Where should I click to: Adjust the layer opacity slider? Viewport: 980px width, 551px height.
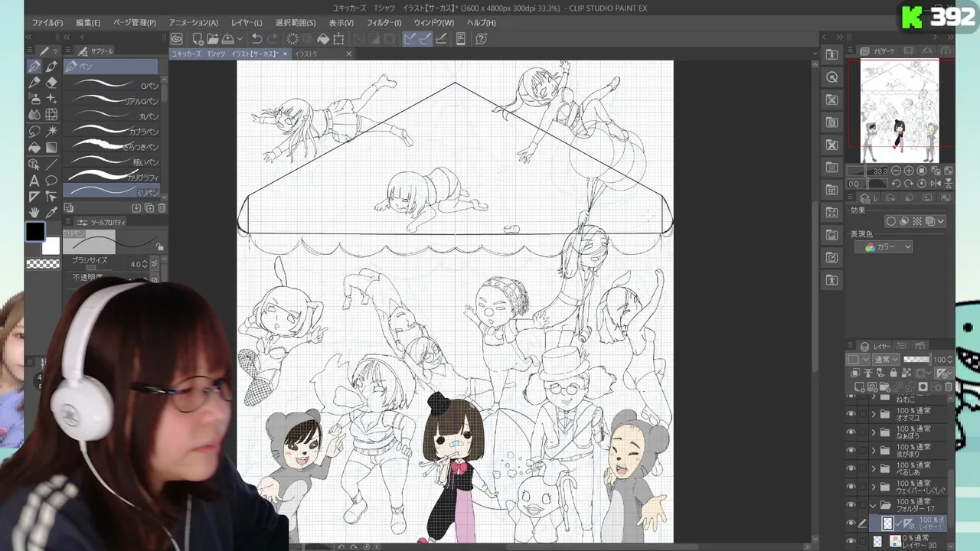(917, 360)
